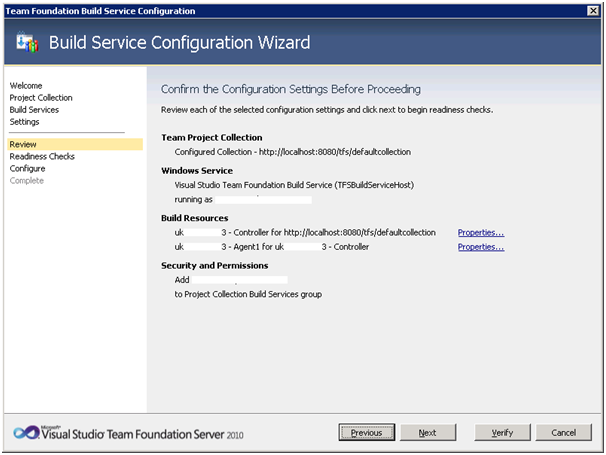This screenshot has height=455, width=606.
Task: Click the 'running as' account line
Action: 243,199
